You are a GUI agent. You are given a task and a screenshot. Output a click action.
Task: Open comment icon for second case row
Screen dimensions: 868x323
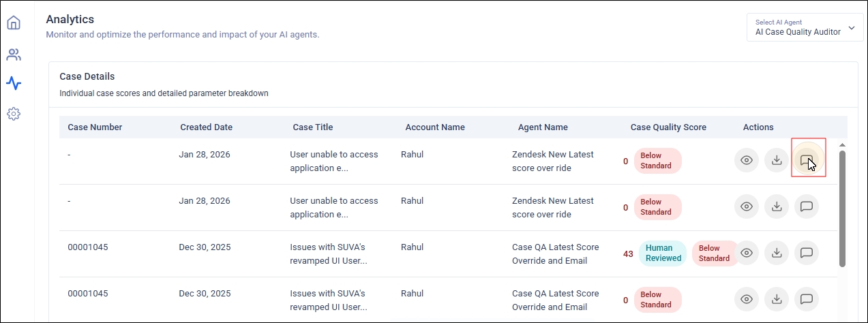806,206
